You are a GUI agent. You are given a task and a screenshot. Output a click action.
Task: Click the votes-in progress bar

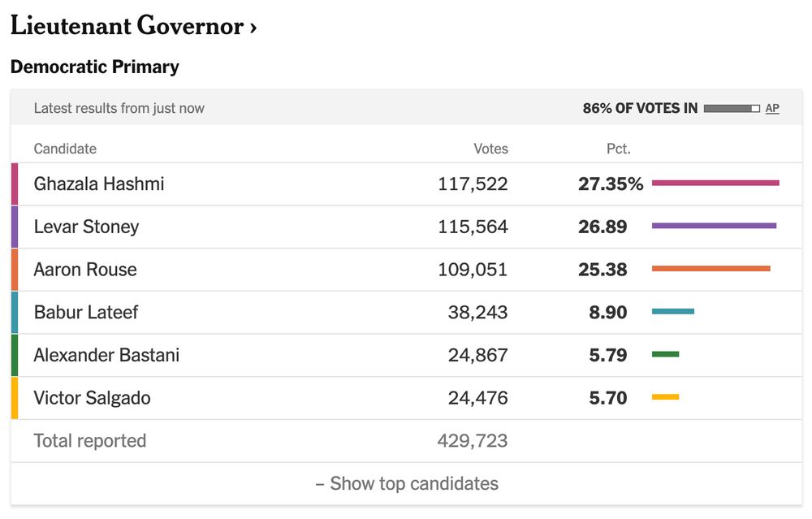click(x=732, y=108)
